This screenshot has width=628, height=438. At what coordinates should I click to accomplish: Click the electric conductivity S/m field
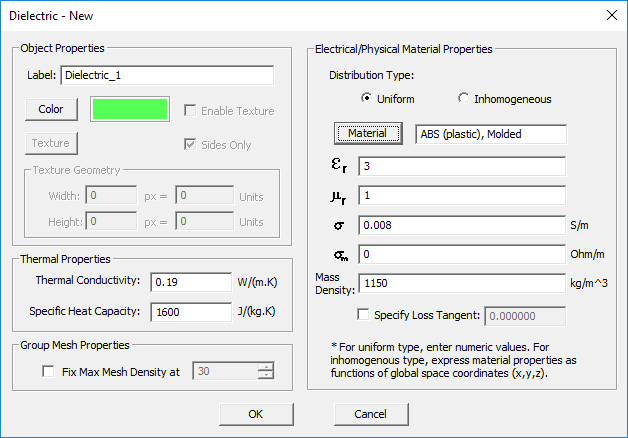461,225
